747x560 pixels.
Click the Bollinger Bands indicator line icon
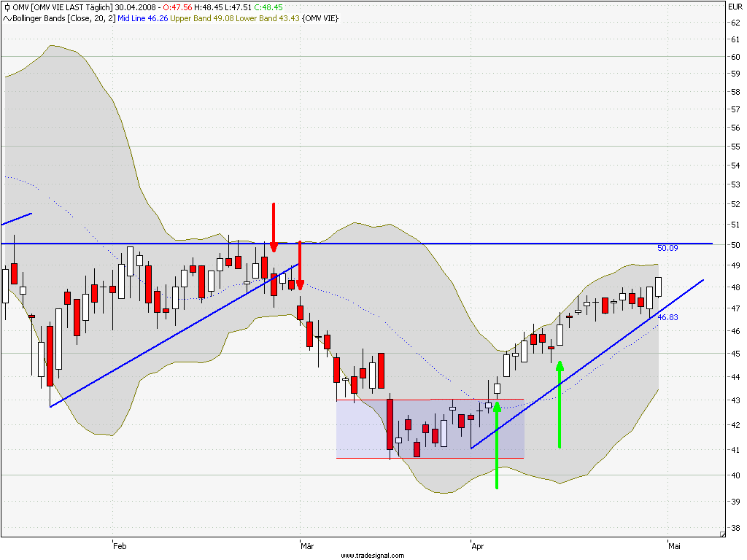pos(7,18)
